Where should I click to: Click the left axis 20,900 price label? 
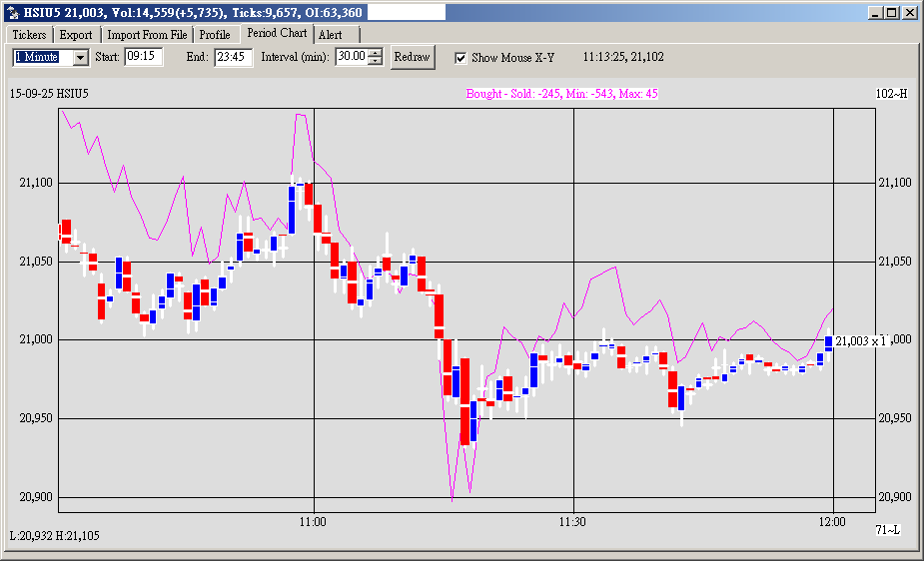point(36,497)
